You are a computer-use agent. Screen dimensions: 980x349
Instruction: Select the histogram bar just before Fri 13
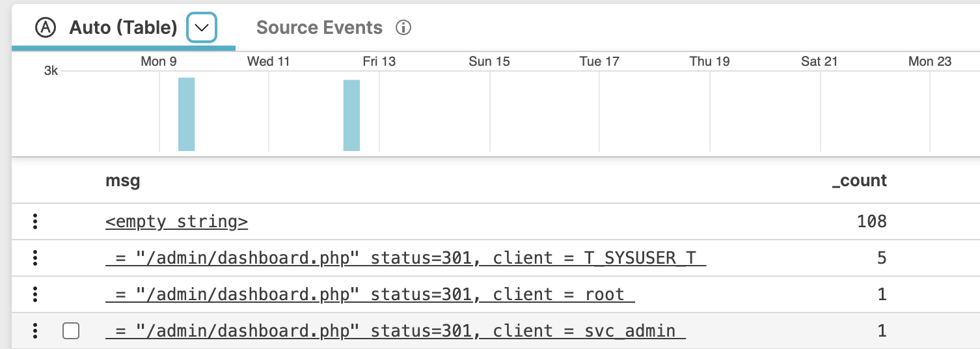(x=351, y=116)
